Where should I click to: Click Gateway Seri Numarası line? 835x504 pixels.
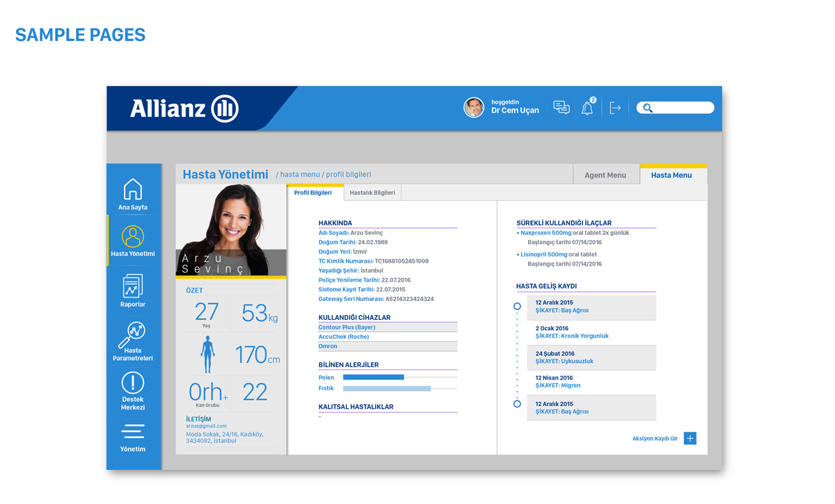coord(376,299)
